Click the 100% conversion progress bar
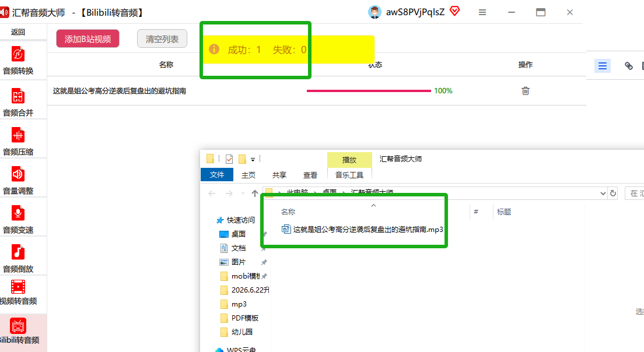This screenshot has width=644, height=352. coord(369,91)
